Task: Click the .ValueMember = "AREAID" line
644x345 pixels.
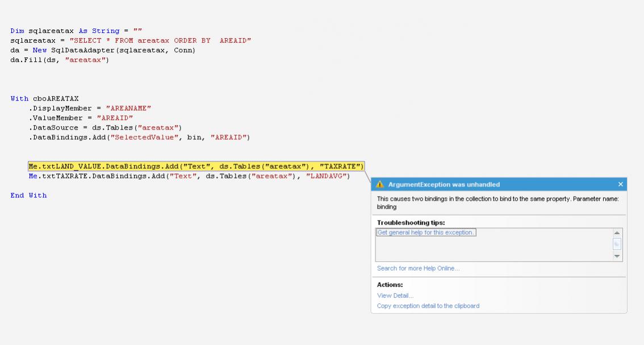Action: pos(81,118)
